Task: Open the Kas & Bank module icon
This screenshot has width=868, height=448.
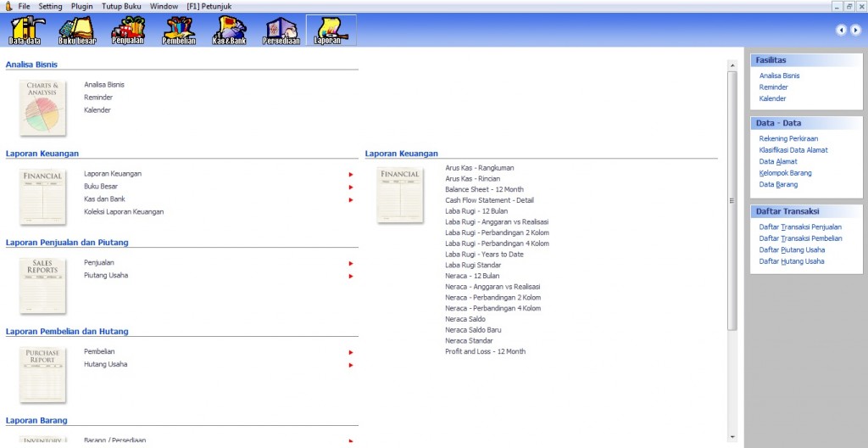Action: point(229,30)
